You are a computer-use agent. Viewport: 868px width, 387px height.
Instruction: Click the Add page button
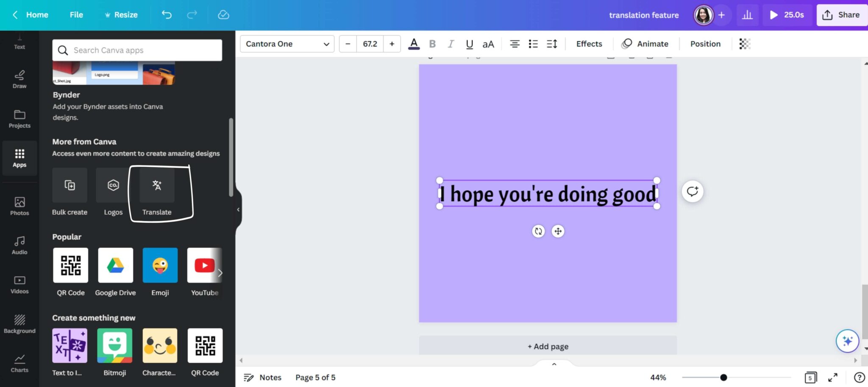[x=548, y=346]
